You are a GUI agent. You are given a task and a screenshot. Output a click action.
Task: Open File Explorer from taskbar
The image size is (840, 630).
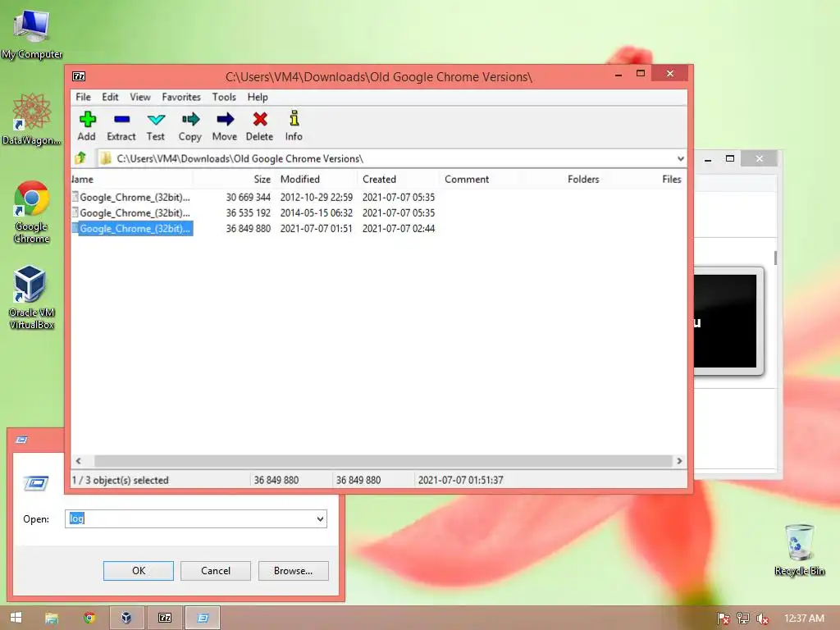[52, 618]
